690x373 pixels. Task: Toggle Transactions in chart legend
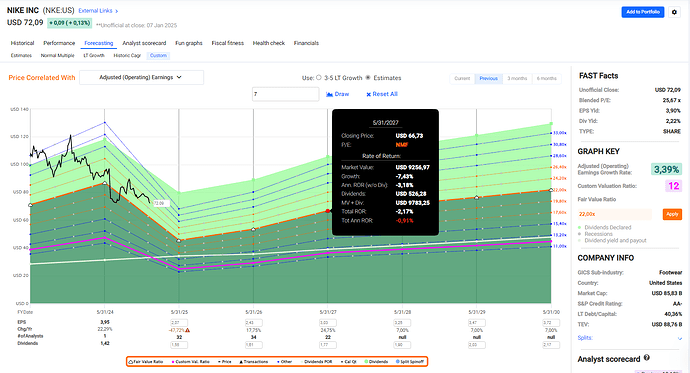click(253, 362)
